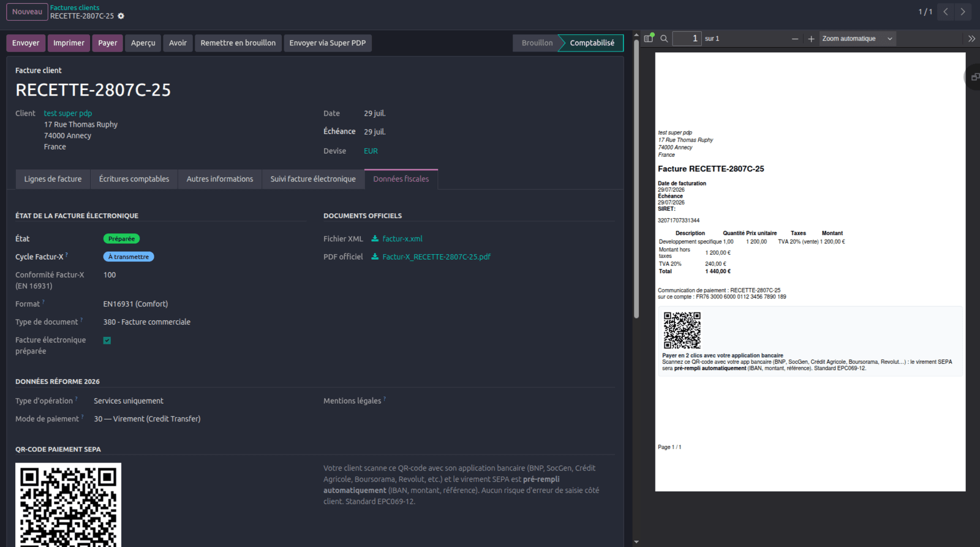Click the form vertical scrollbar

(636, 178)
